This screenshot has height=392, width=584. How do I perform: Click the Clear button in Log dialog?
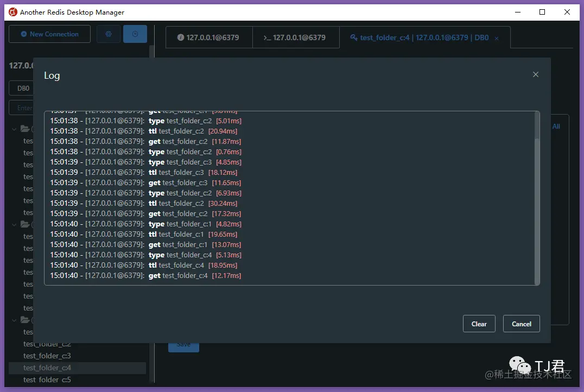coord(479,324)
